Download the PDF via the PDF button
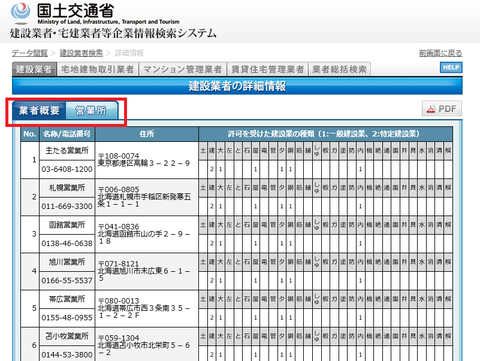480x361 pixels. click(442, 109)
